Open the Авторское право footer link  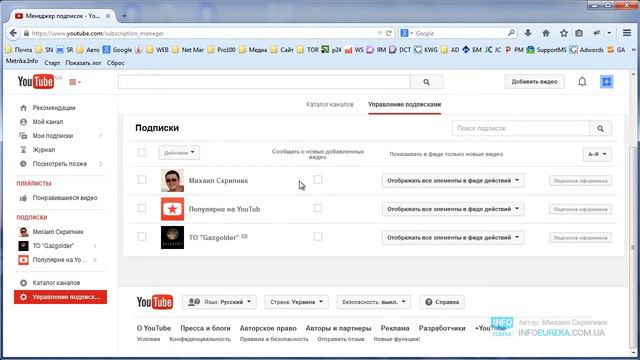tap(268, 328)
